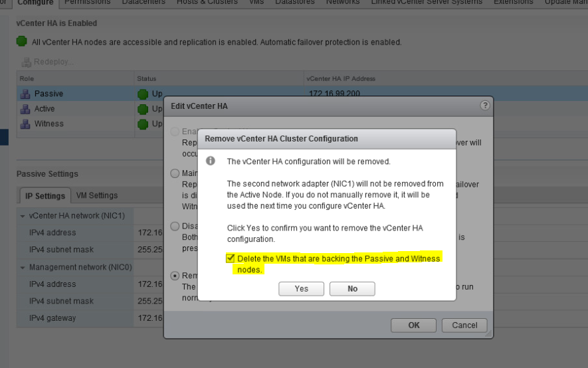Click the Passive node icon

coord(25,94)
